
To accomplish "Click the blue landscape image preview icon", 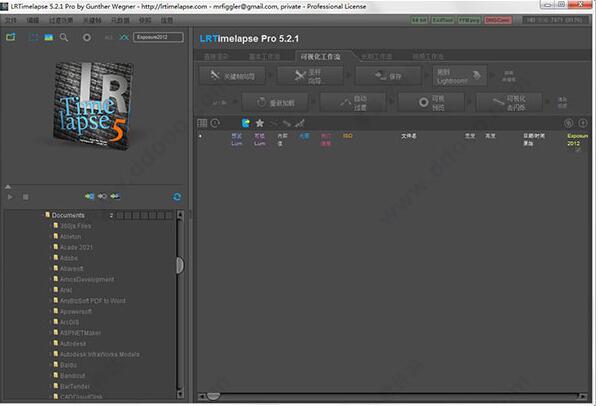I will click(49, 37).
